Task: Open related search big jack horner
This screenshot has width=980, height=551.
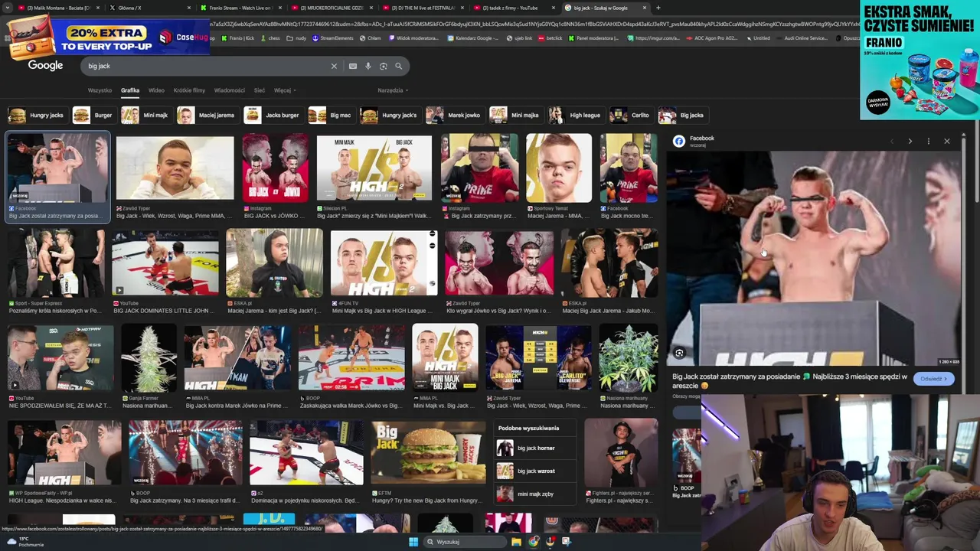Action: pos(536,448)
